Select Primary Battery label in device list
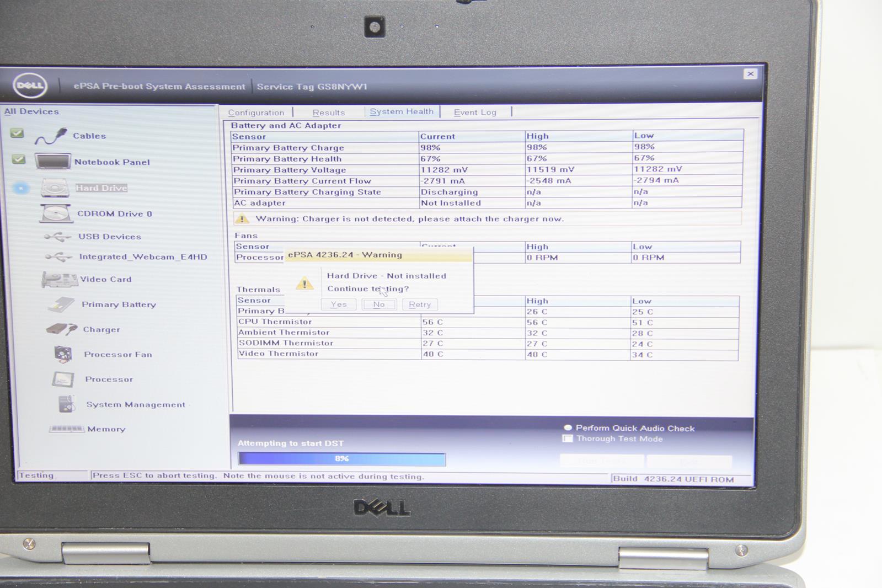Screen dimensions: 882x588 (x=119, y=304)
